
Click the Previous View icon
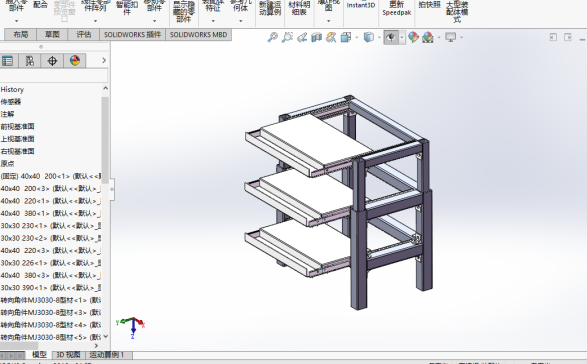click(x=302, y=37)
